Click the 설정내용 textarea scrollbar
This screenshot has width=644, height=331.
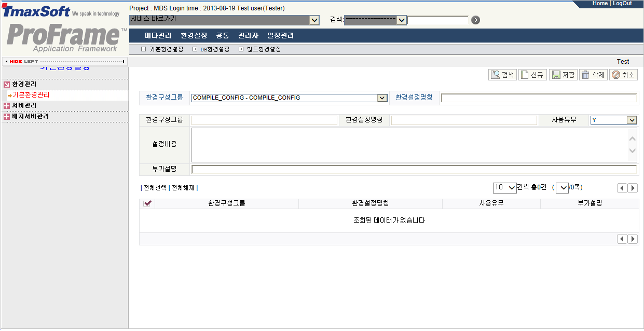[x=632, y=145]
